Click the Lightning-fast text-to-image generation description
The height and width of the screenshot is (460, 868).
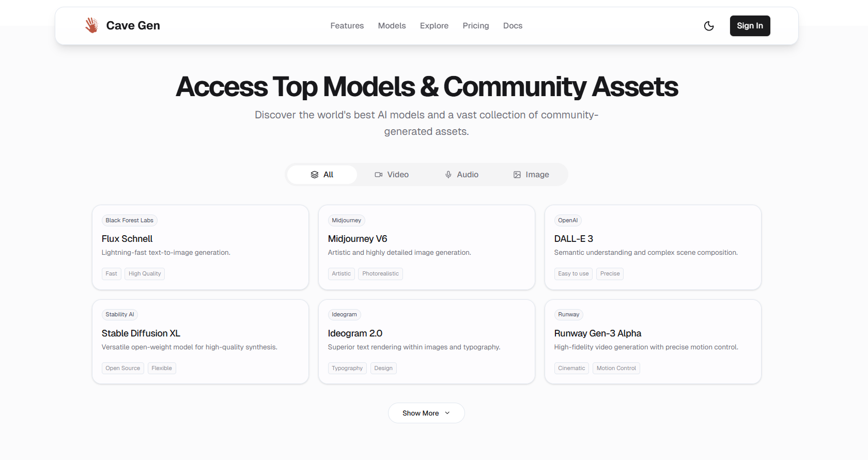(166, 253)
